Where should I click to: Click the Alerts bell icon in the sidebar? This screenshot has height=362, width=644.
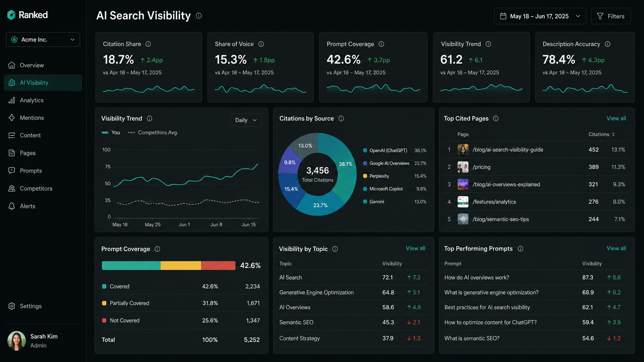coord(12,206)
